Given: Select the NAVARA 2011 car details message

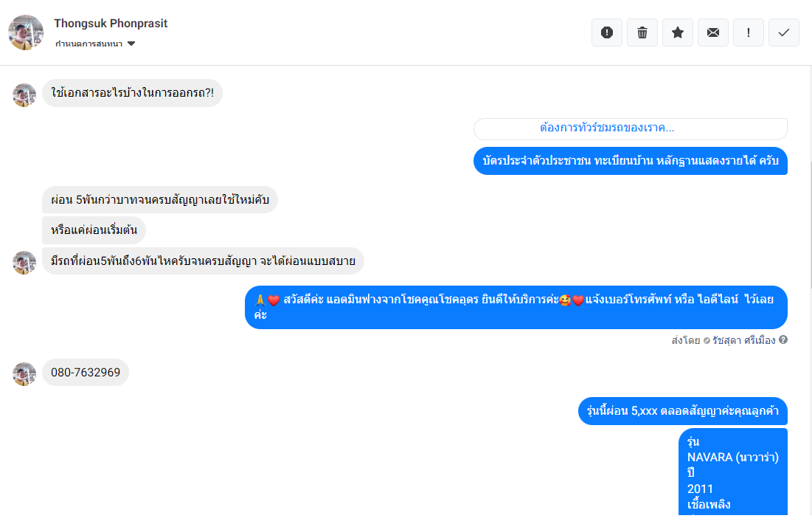Looking at the screenshot, I should [733, 472].
